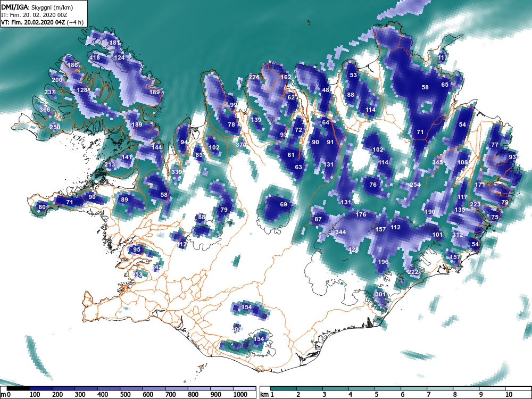Click visibility value 250
Viewport: 532px width, 399px height.
(55, 127)
